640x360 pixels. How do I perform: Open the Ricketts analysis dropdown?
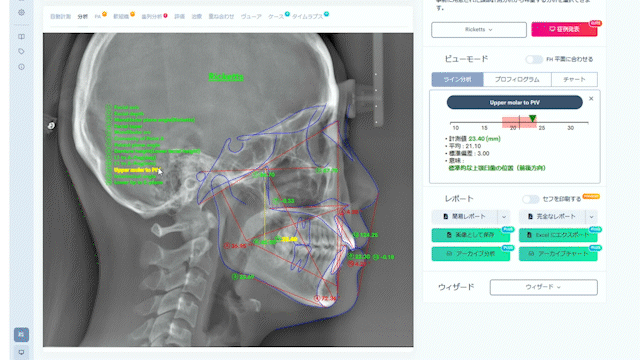tap(479, 30)
